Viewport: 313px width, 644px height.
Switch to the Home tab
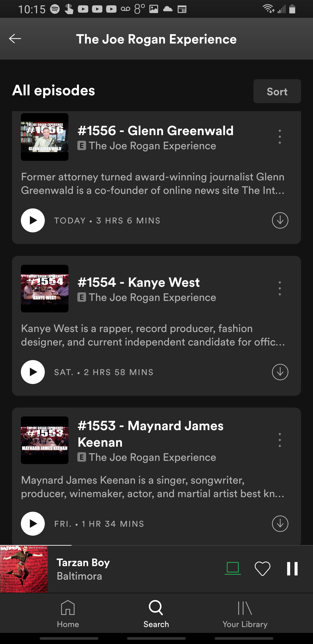[68, 614]
